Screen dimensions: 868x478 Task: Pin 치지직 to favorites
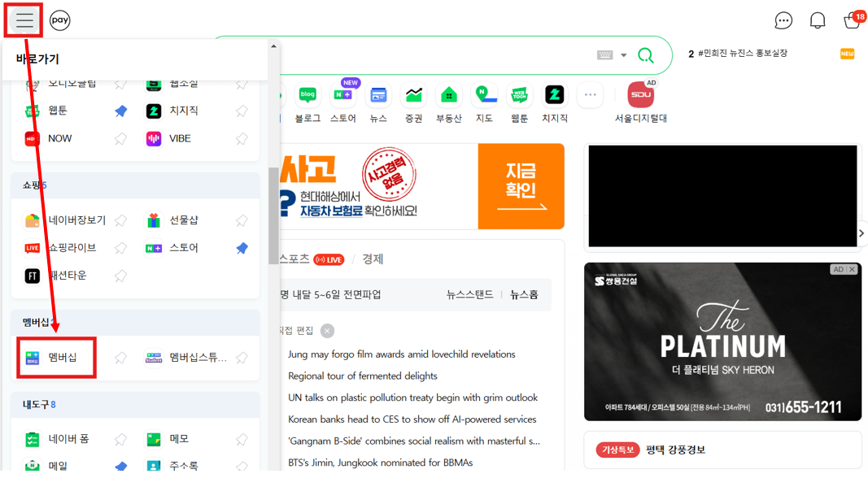tap(242, 111)
